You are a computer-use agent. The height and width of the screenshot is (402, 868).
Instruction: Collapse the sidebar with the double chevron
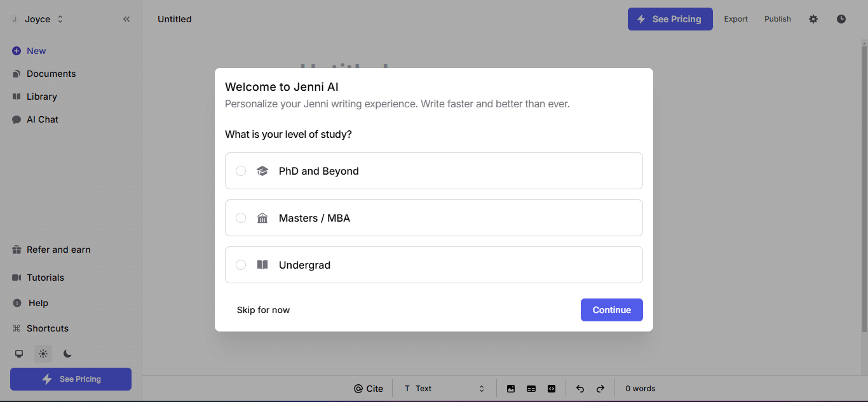click(126, 19)
